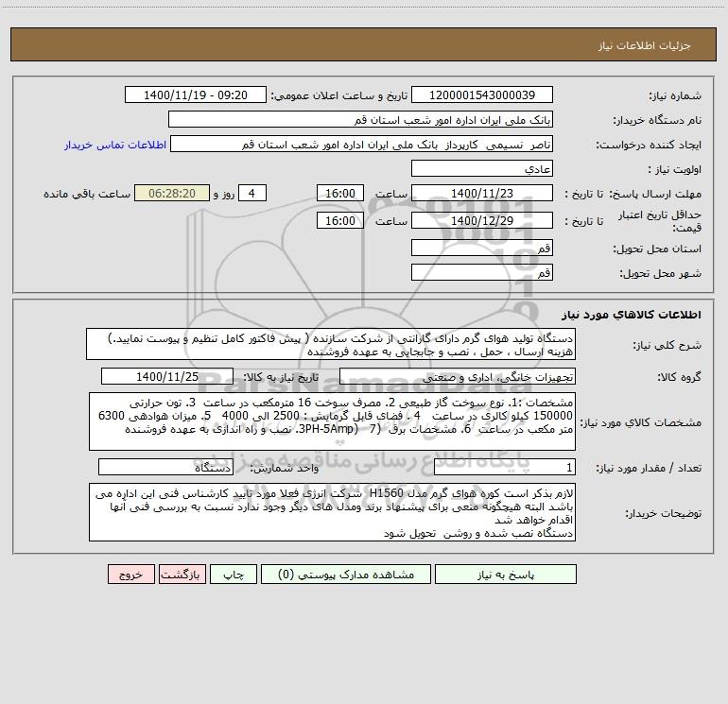Viewport: 728px width, 704px height.
Task: Click the تاریخ نیاز به کالا label
Action: (x=281, y=377)
